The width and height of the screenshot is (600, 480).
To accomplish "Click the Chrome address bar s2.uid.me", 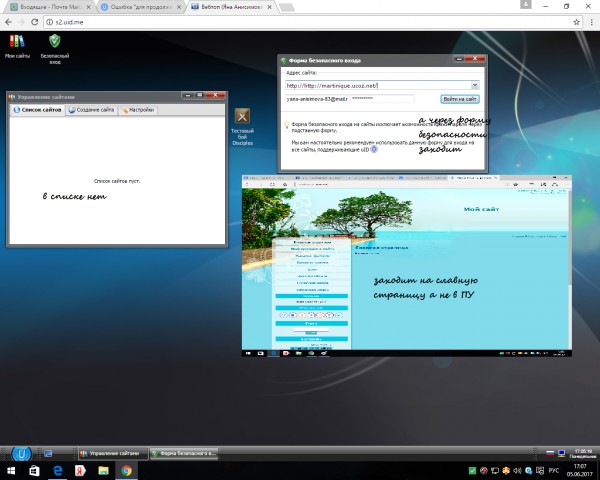I will point(312,22).
